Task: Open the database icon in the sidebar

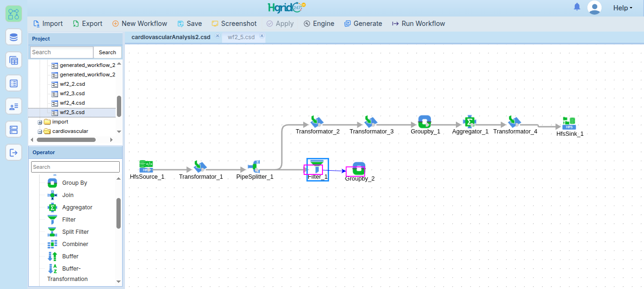Action: point(14,37)
